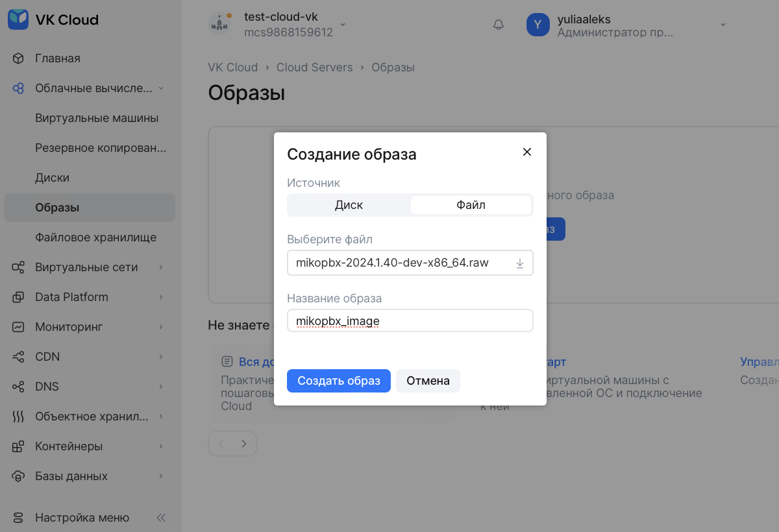Select Файл as image source
779x532 pixels.
(471, 205)
